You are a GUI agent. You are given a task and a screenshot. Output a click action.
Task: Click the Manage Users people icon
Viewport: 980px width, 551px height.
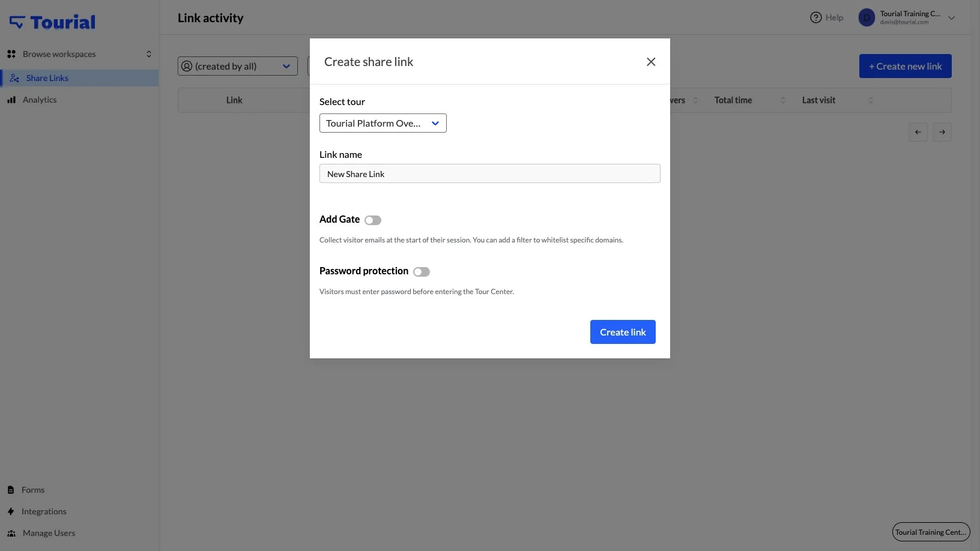pos(11,533)
